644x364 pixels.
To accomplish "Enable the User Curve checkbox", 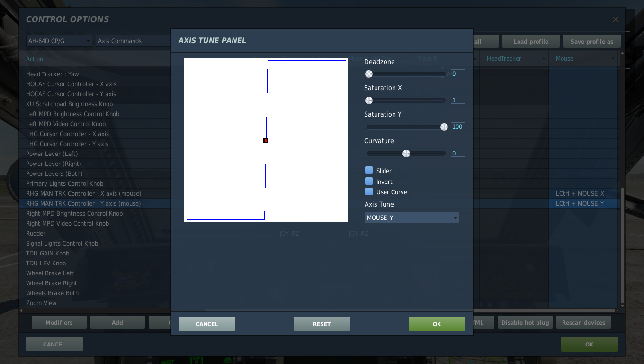I will click(x=369, y=192).
